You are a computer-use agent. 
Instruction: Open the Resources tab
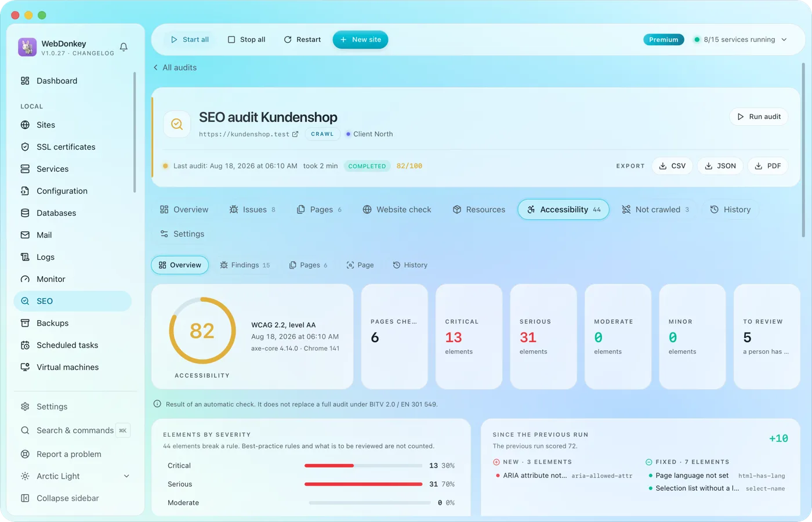[x=479, y=209]
